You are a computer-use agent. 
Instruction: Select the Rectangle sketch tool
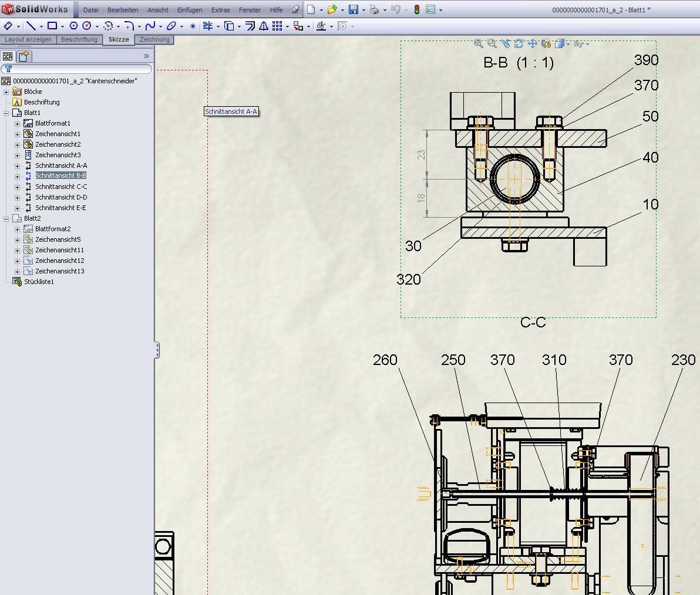click(x=52, y=26)
